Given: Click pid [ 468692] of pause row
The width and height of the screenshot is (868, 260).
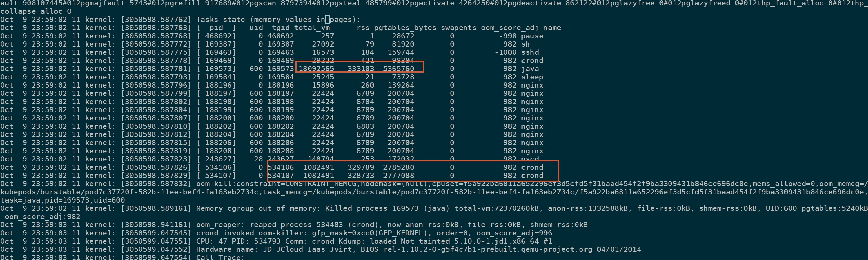Looking at the screenshot, I should (216, 36).
